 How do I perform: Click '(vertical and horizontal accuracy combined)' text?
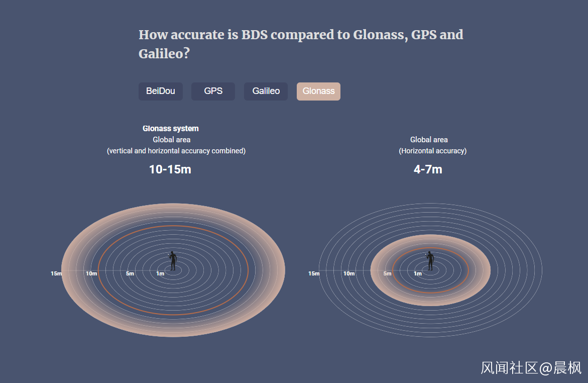[176, 151]
